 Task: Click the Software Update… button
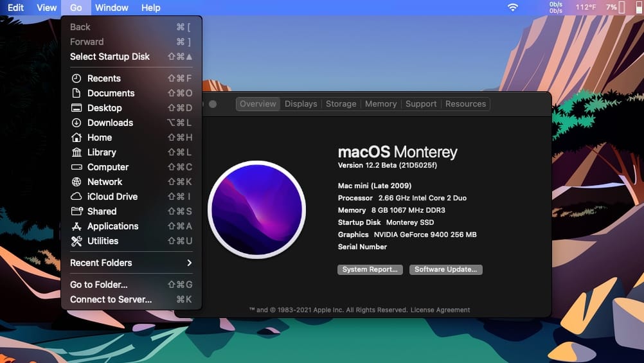(445, 269)
